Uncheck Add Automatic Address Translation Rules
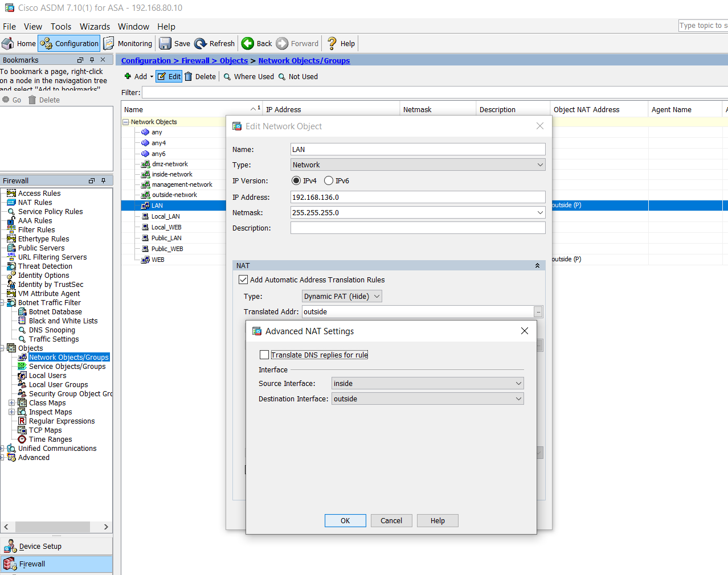The height and width of the screenshot is (575, 728). click(243, 280)
